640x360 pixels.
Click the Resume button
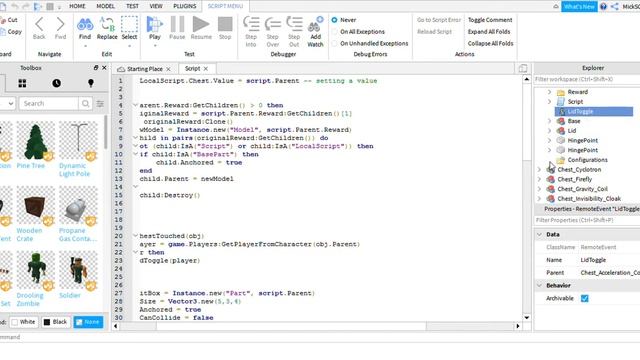click(x=201, y=29)
